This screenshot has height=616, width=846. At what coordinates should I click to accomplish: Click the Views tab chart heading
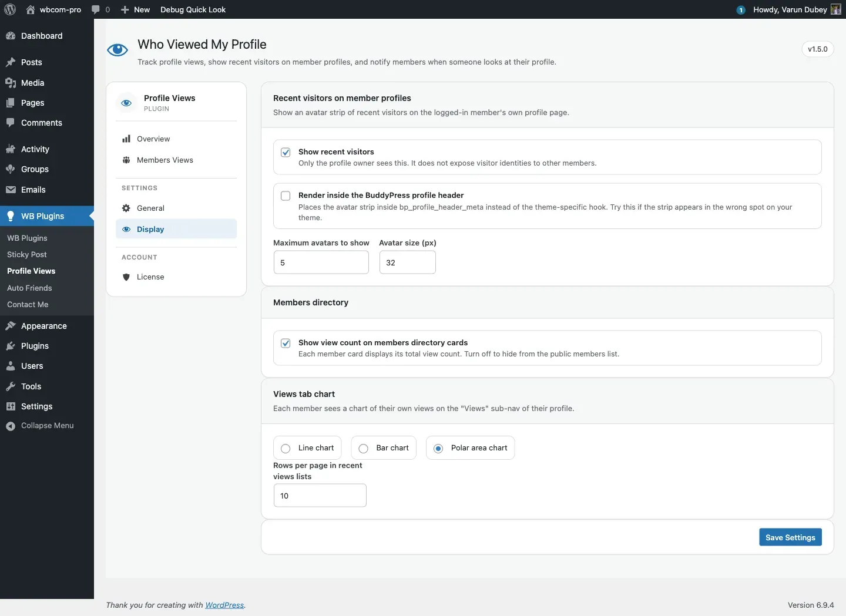[304, 394]
